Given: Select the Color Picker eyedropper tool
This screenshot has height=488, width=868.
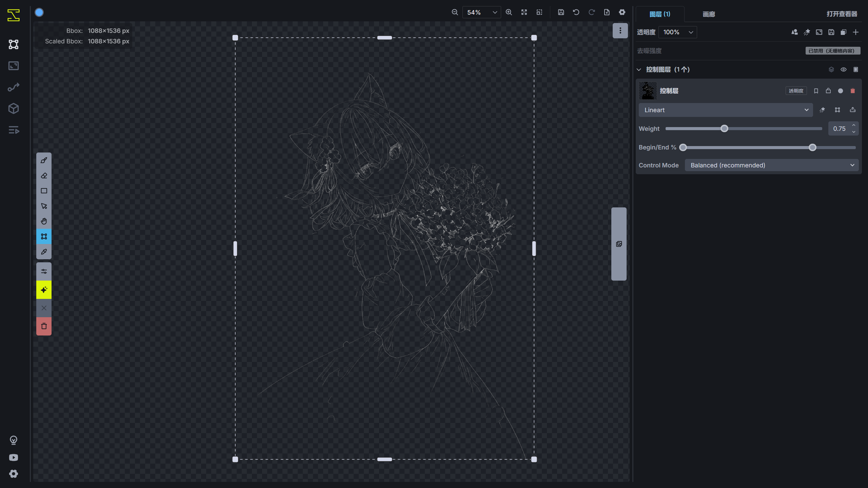Looking at the screenshot, I should coord(44,252).
